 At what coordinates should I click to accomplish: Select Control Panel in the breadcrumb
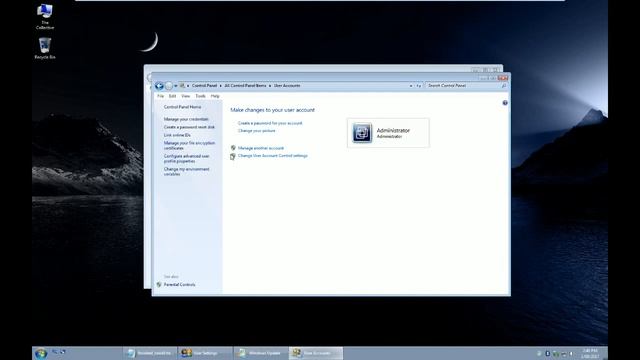[204, 86]
